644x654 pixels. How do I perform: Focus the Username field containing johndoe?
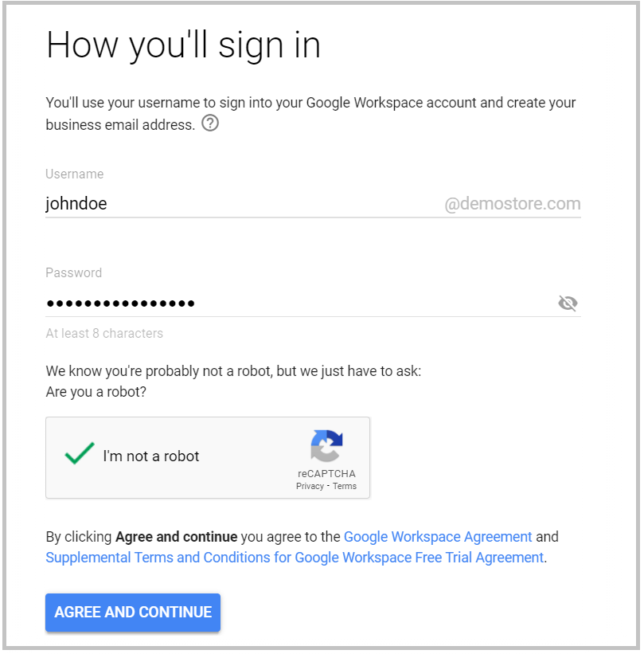pos(239,204)
